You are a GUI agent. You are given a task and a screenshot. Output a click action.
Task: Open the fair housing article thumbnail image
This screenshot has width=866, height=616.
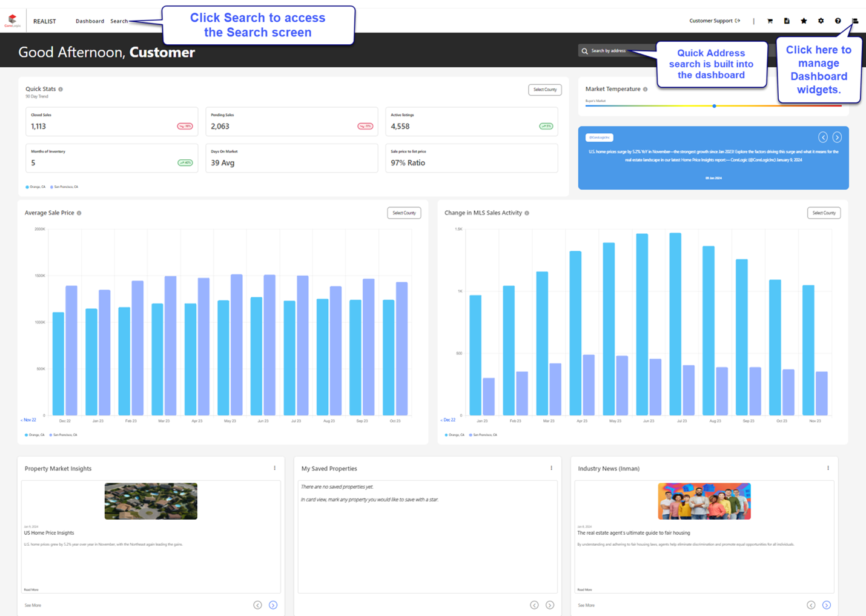pos(704,501)
